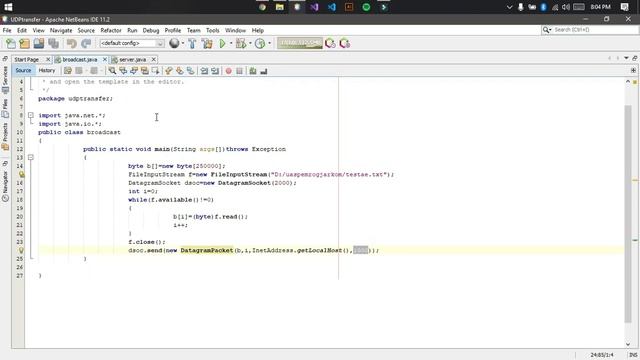Open the Run menu

pos(132,30)
